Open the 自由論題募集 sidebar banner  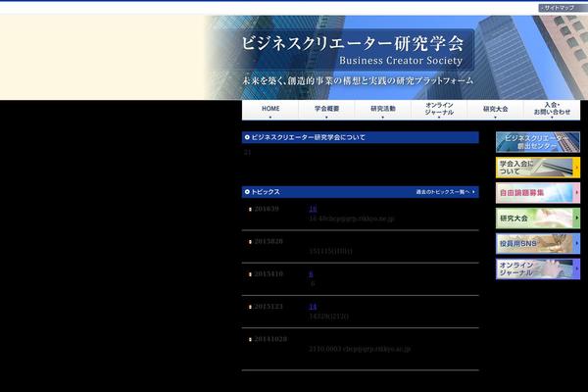click(538, 193)
